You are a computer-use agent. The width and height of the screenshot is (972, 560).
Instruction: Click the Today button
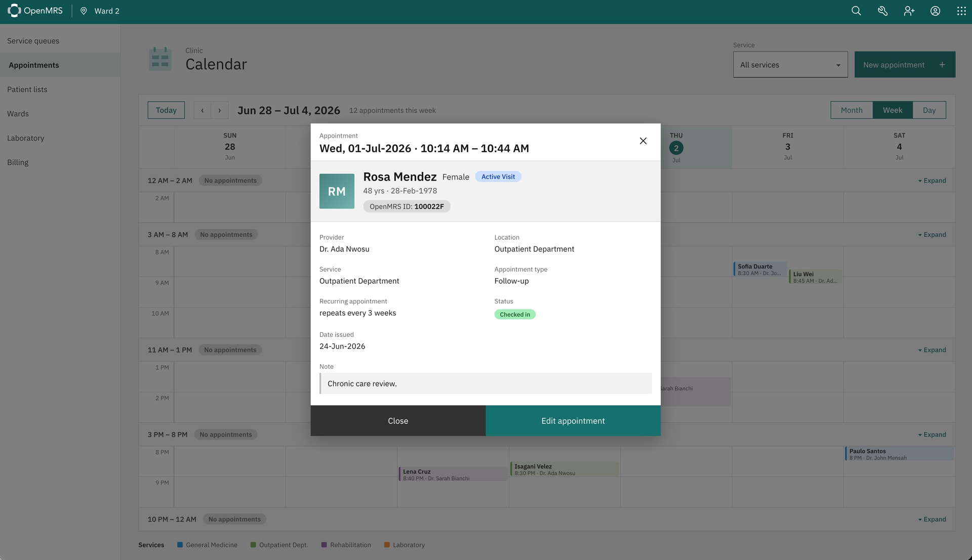click(166, 110)
